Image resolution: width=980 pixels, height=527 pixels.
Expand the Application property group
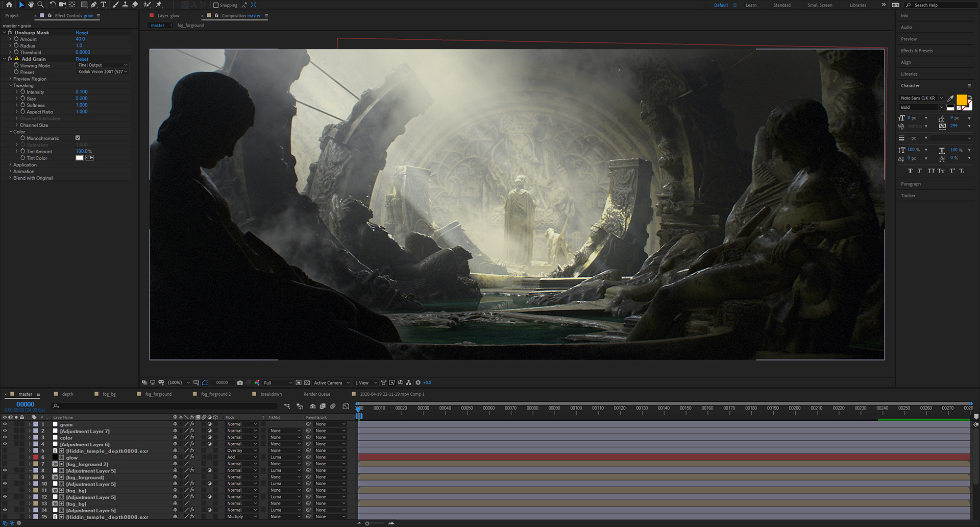click(x=10, y=165)
